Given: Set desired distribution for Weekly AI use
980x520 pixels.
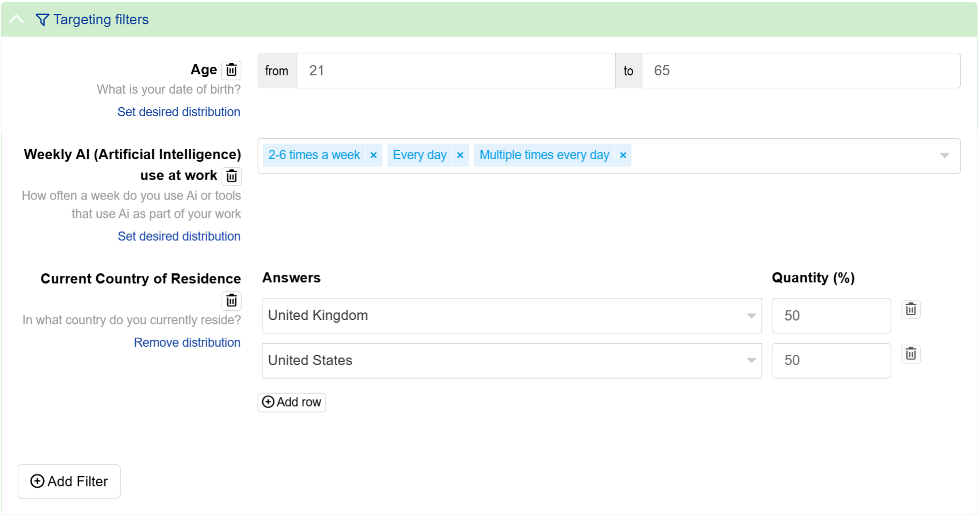Looking at the screenshot, I should click(179, 236).
